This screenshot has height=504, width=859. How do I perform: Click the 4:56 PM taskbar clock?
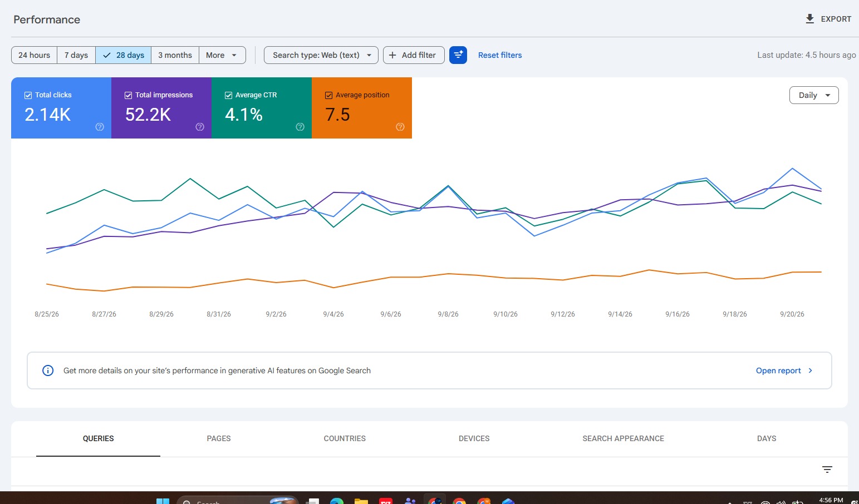tap(831, 500)
